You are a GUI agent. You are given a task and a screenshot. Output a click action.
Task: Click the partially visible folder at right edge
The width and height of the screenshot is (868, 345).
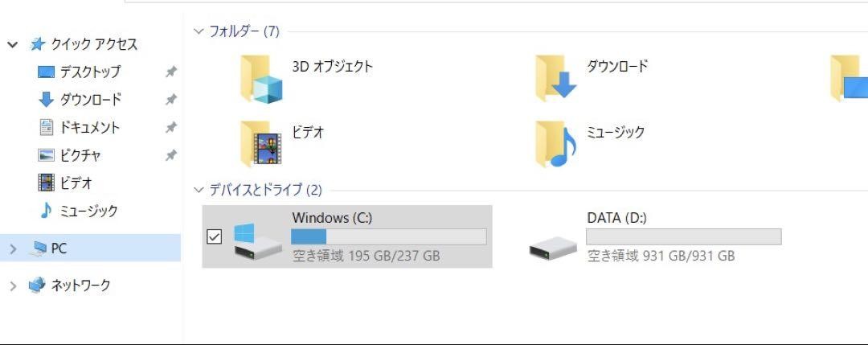tap(850, 79)
